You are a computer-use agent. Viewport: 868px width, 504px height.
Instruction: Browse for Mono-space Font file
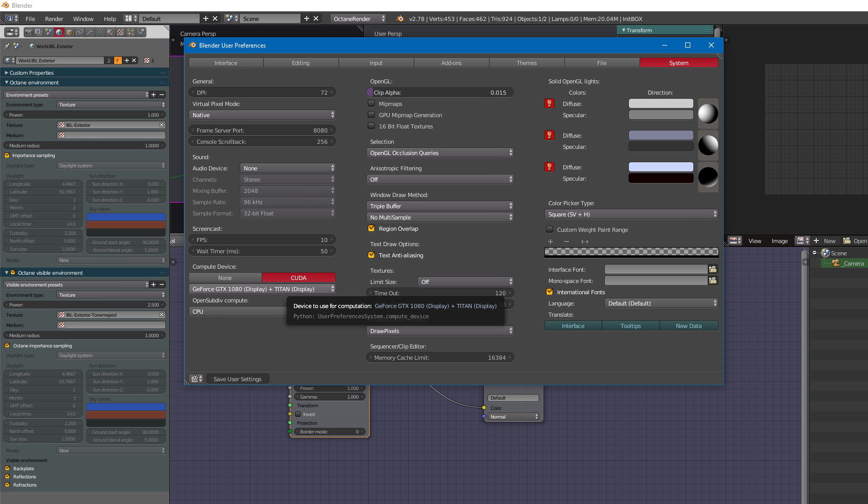coord(713,280)
